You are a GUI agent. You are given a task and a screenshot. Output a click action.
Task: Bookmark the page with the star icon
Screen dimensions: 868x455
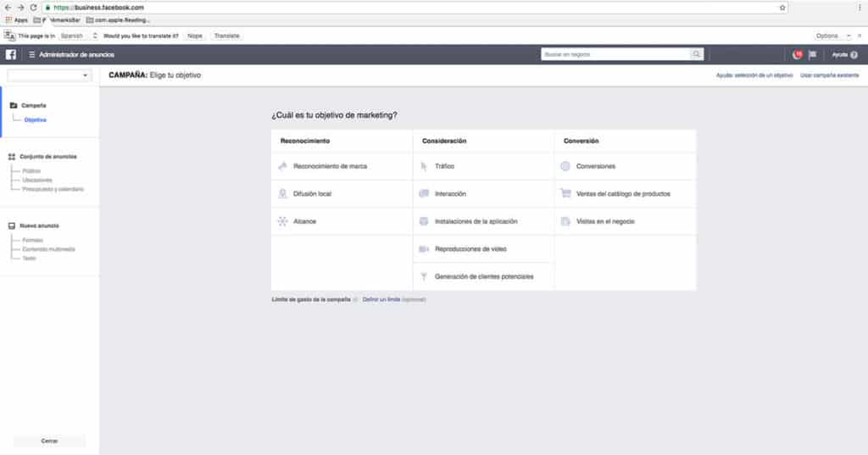[782, 8]
